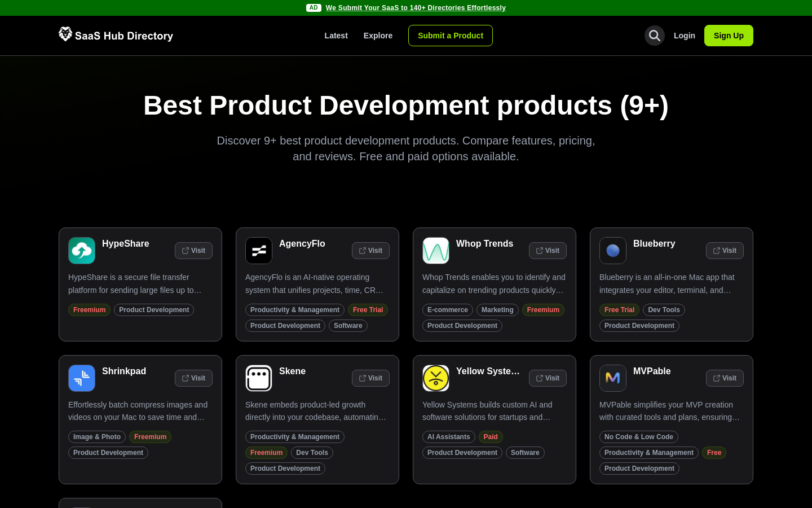Select Blueberry's Free Trial tag
Viewport: 812px width, 508px height.
(x=619, y=310)
